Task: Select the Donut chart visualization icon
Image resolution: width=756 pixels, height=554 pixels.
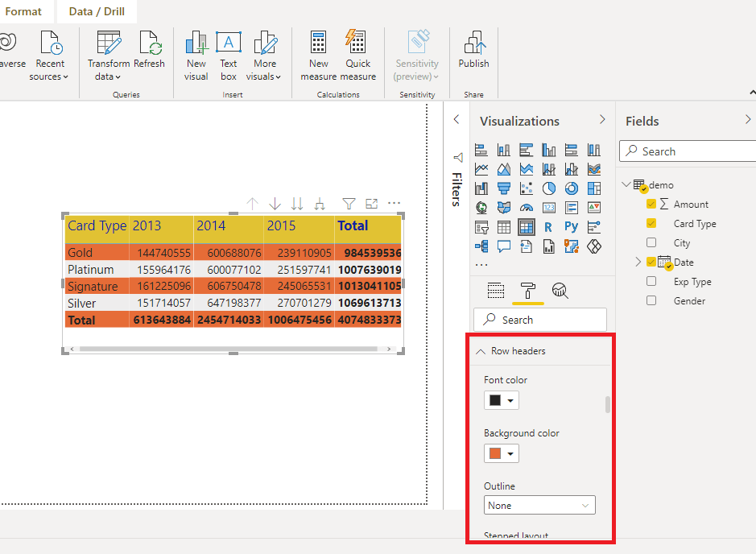Action: point(571,188)
